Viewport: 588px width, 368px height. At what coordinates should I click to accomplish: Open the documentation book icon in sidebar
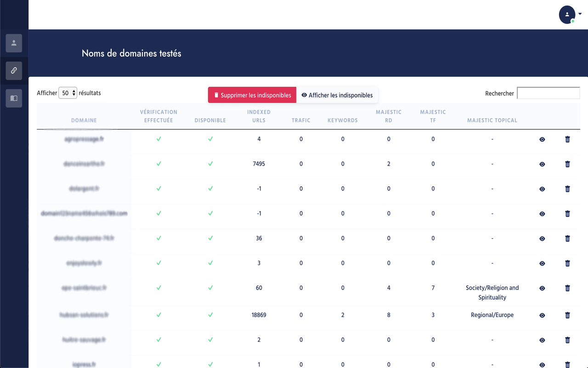point(14,98)
